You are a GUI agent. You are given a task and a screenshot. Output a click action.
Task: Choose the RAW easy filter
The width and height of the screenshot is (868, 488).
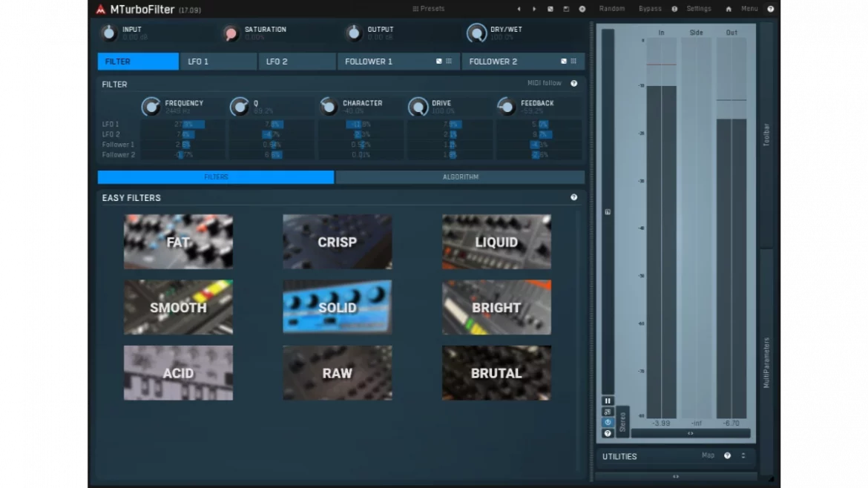(x=337, y=373)
